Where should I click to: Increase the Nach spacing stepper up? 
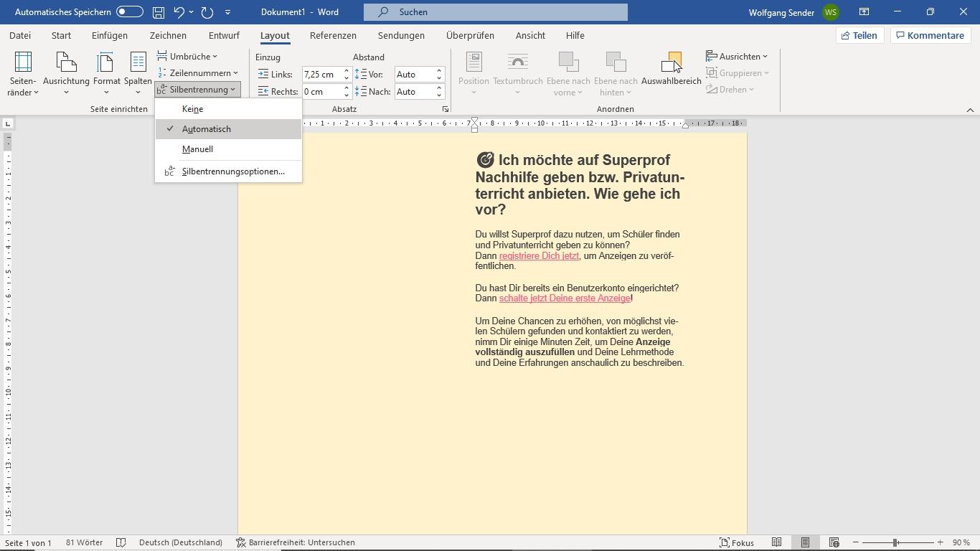439,88
